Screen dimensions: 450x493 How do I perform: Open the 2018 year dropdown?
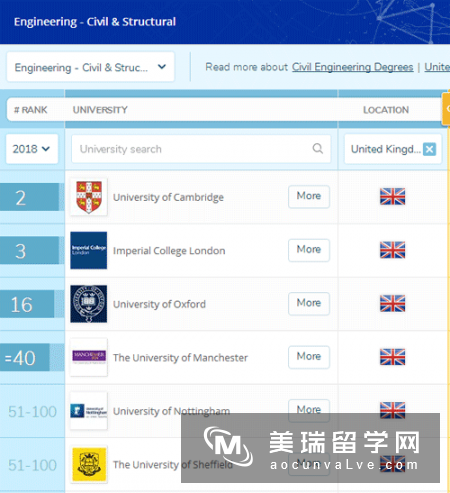click(x=32, y=149)
